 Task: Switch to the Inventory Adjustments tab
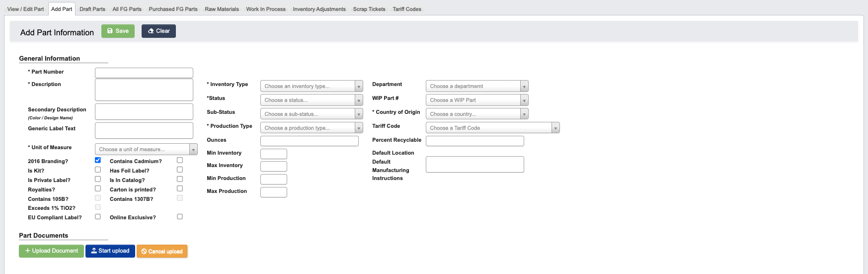(x=319, y=9)
